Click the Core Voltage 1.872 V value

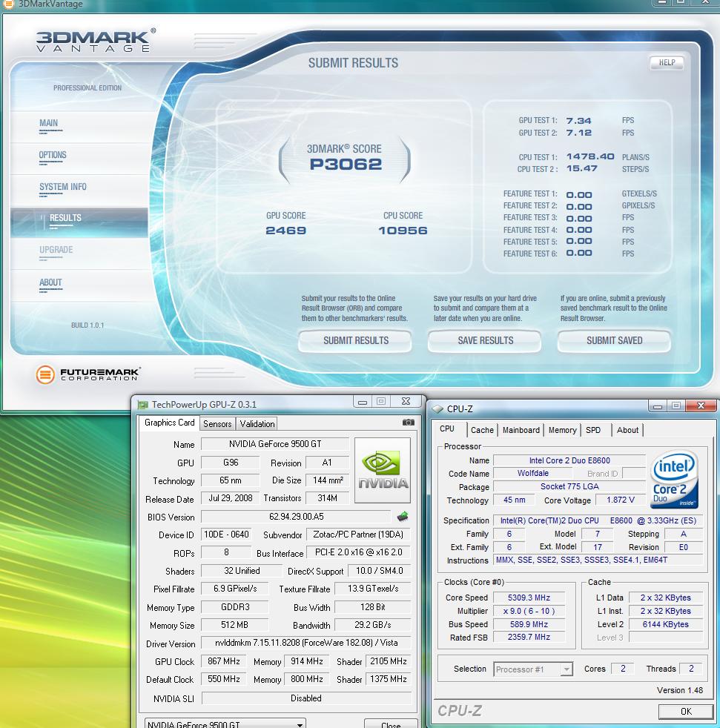[x=620, y=500]
